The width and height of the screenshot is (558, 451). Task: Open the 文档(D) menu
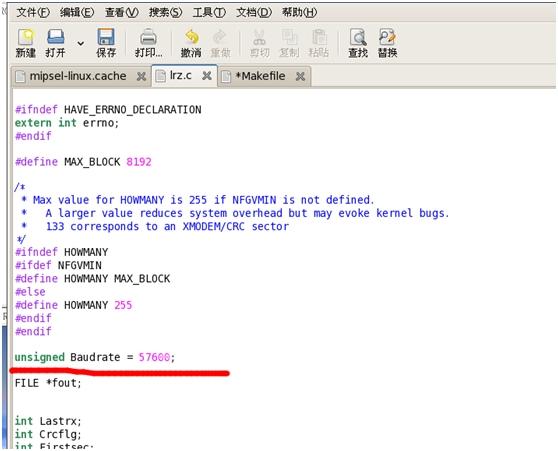click(x=254, y=12)
